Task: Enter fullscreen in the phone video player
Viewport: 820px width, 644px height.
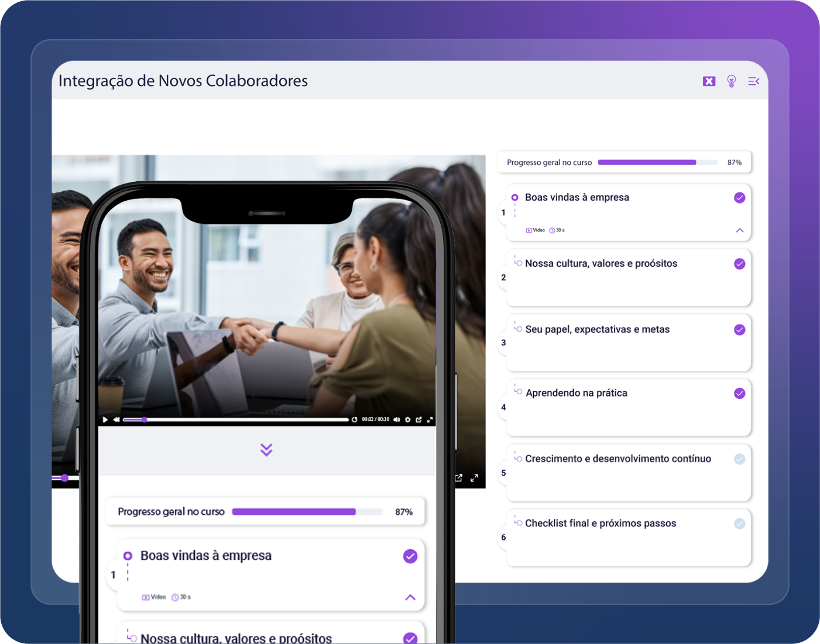Action: pyautogui.click(x=430, y=419)
